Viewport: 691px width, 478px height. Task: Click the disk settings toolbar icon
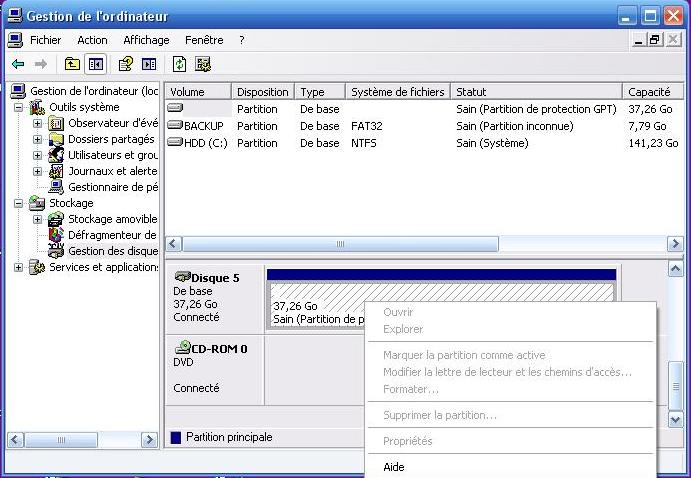203,64
